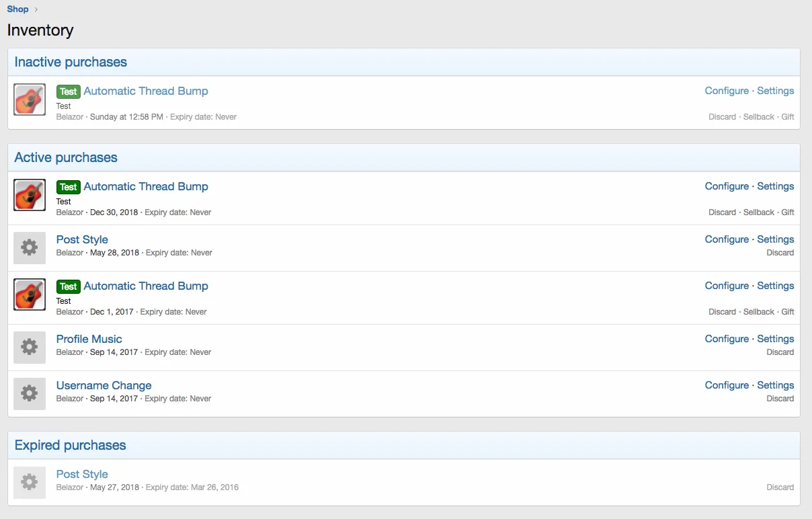This screenshot has height=519, width=812.
Task: Open the Username Change item title
Action: click(x=104, y=385)
